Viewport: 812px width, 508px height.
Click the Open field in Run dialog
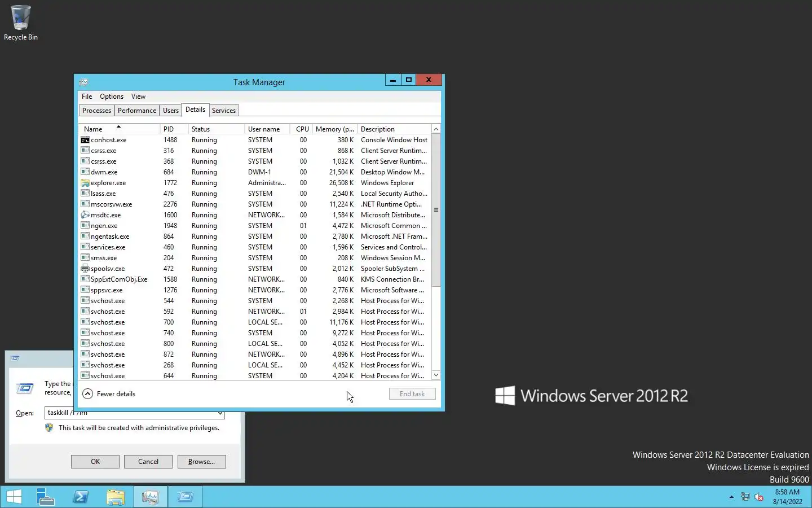pos(135,414)
